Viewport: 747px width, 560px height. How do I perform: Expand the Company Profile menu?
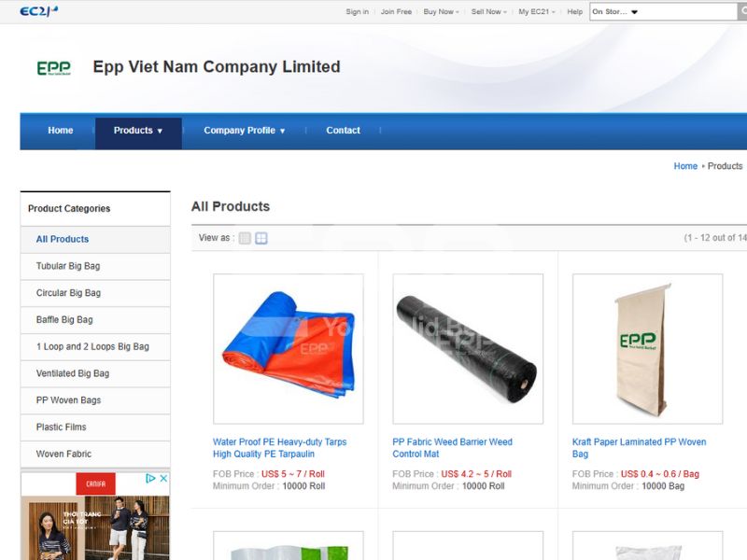(x=245, y=131)
